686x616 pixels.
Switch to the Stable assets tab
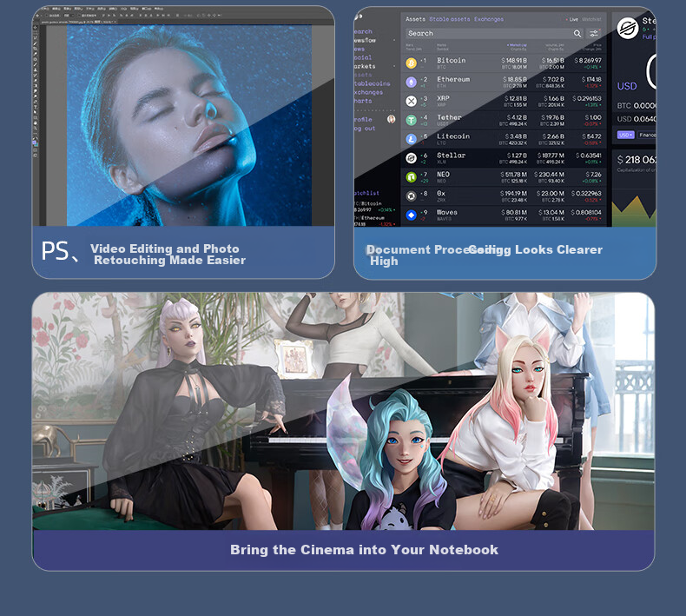(x=449, y=19)
